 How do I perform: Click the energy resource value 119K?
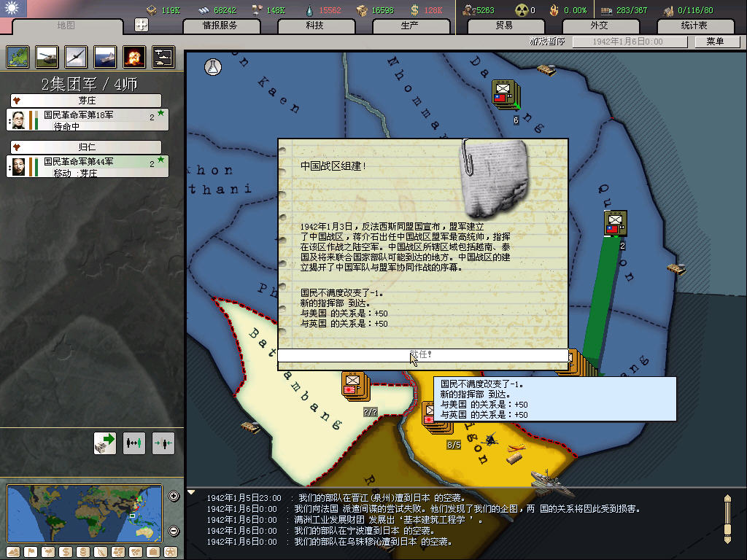click(x=171, y=10)
